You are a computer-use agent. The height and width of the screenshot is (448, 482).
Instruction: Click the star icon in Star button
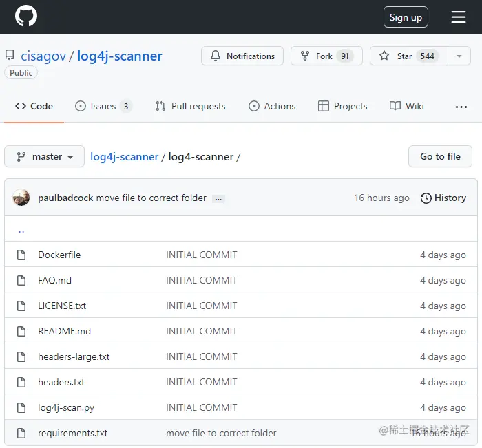coord(384,56)
